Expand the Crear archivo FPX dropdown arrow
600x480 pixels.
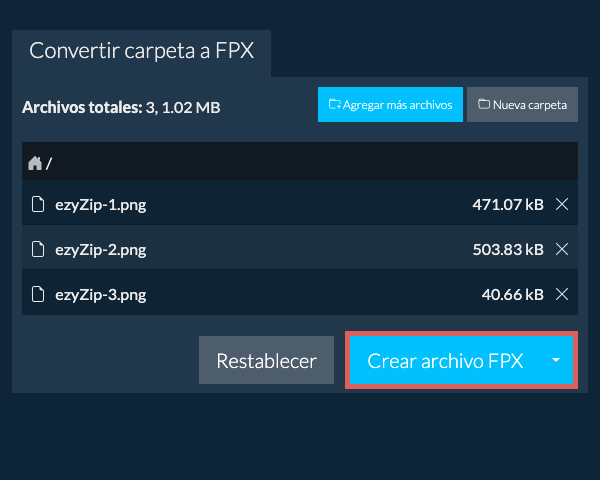pyautogui.click(x=555, y=361)
